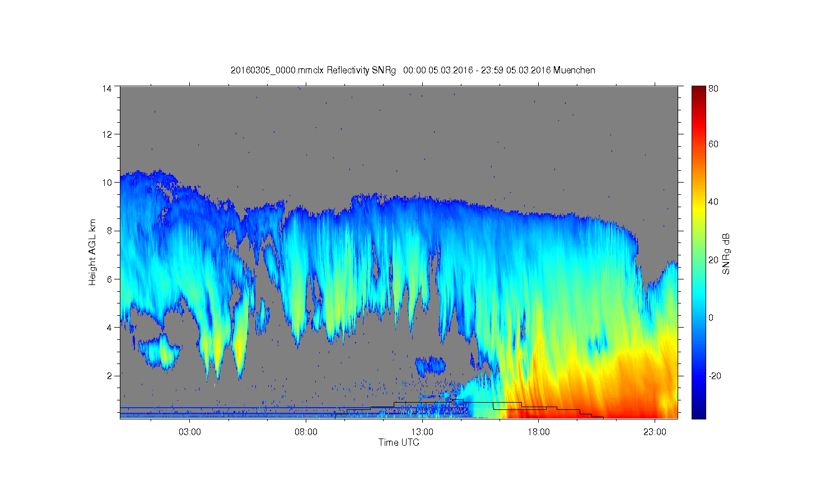
Task: Click the height tick label 14
Action: coord(107,88)
